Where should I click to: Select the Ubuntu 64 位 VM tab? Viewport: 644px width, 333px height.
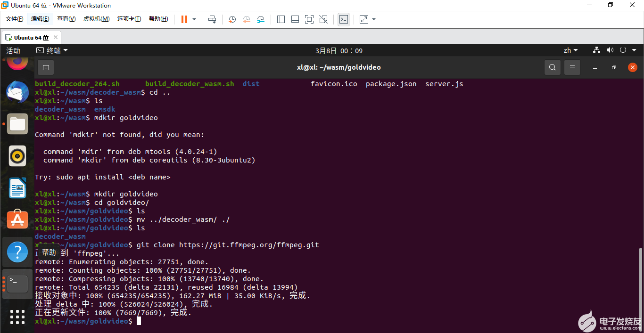click(x=31, y=37)
